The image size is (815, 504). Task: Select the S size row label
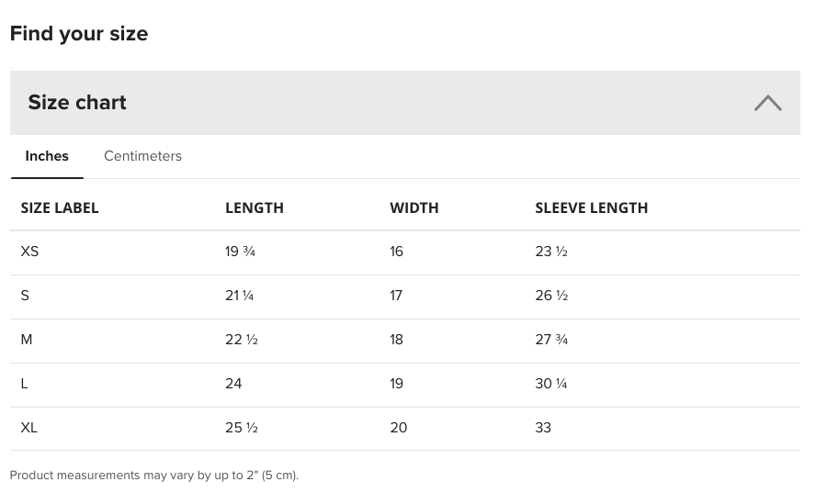[x=25, y=296]
